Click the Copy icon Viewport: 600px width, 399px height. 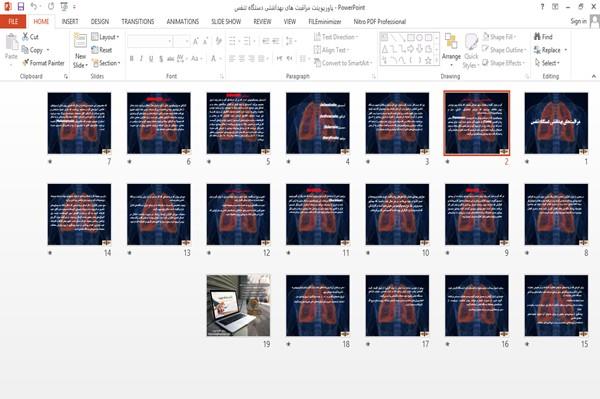[x=25, y=50]
